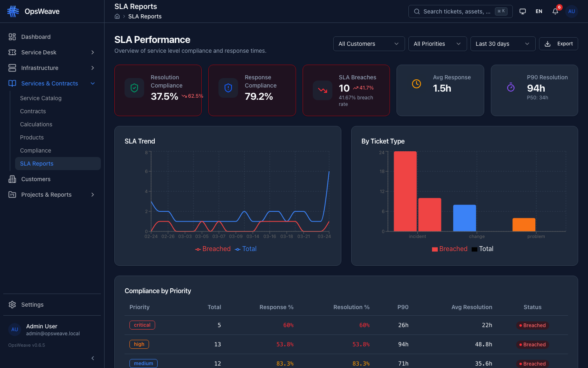Change the Last 30 days period dropdown
The height and width of the screenshot is (368, 588).
(x=503, y=44)
